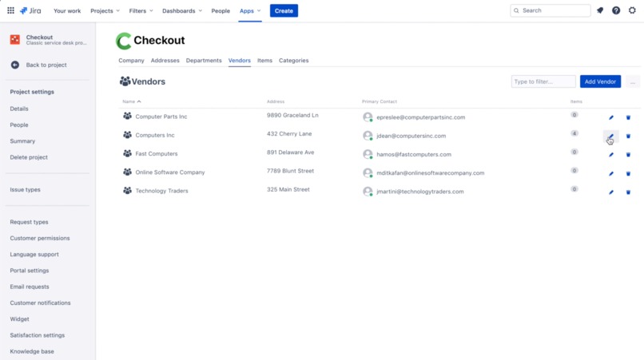Edit the Technology Traders vendor
This screenshot has height=360, width=644.
(x=611, y=192)
